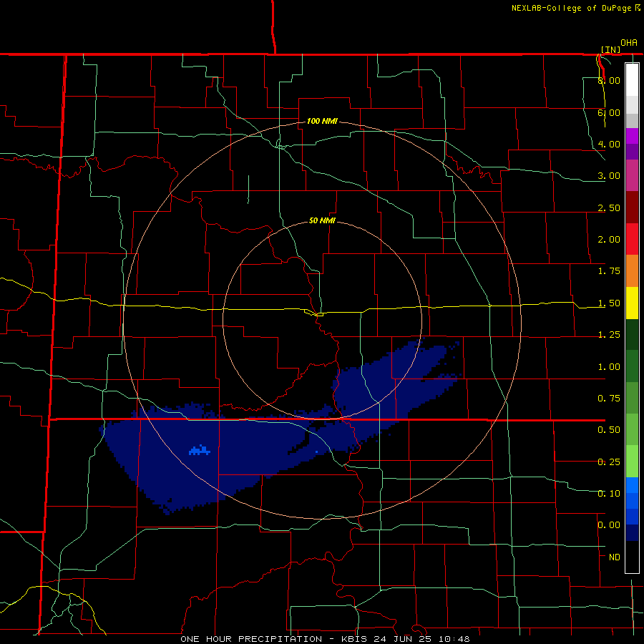Click the dark red legend swatch
644x644 pixels.
coord(632,208)
